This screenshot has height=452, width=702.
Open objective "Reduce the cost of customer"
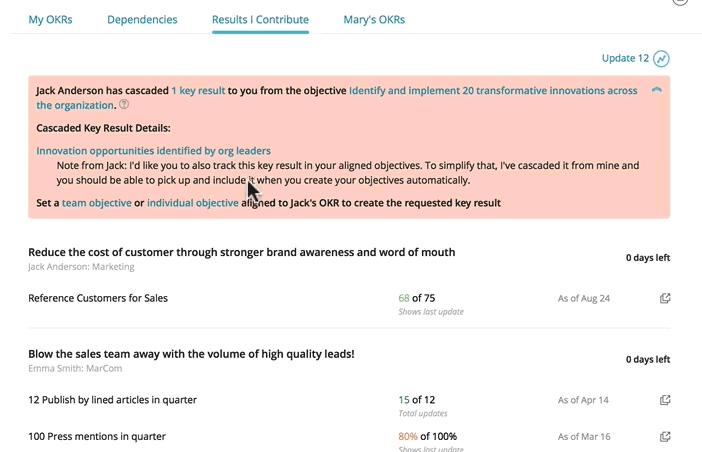coord(241,252)
